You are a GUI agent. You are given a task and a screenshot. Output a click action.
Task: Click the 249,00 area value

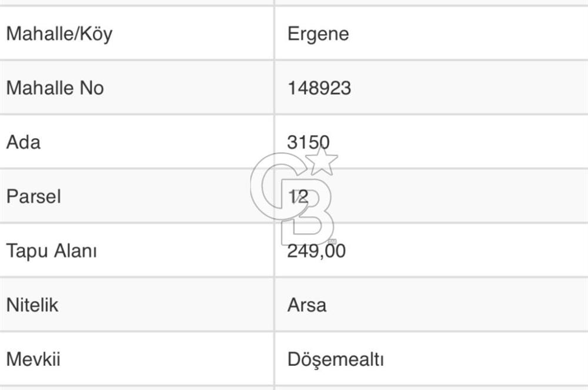tap(316, 251)
